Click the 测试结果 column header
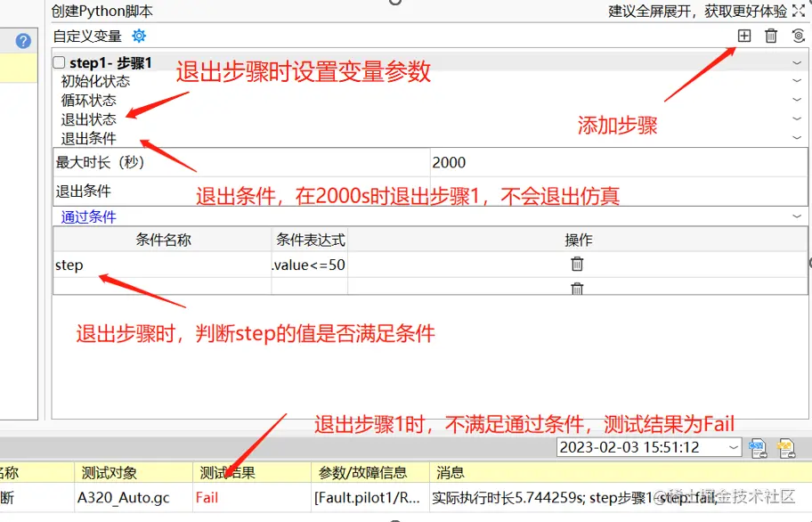 (x=252, y=472)
